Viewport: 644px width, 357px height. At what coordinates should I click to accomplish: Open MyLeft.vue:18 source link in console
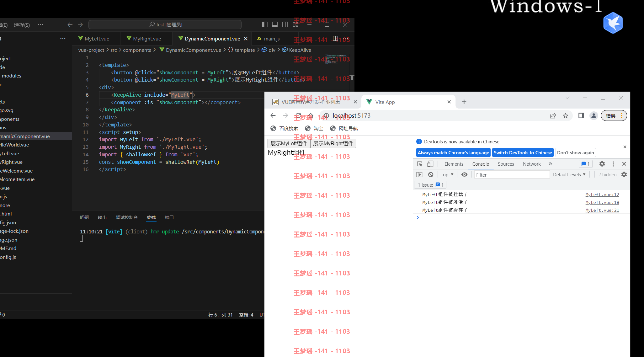click(602, 202)
